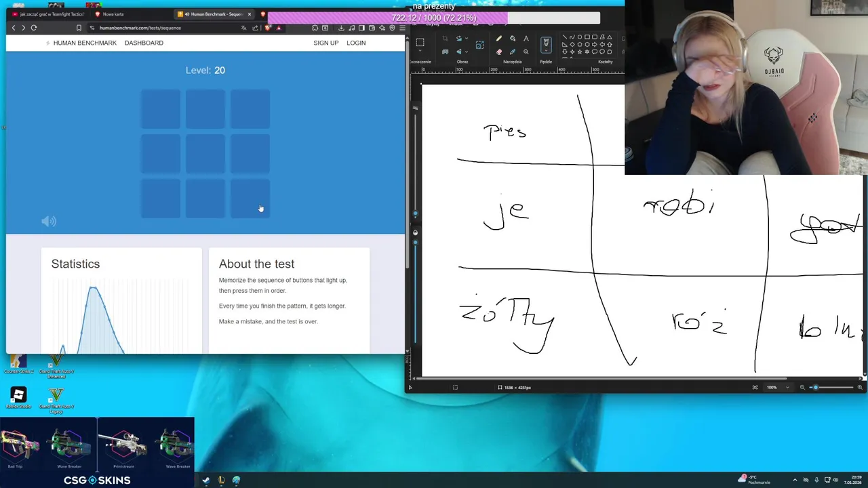Select the Fill bucket tool in Paint

click(x=513, y=39)
